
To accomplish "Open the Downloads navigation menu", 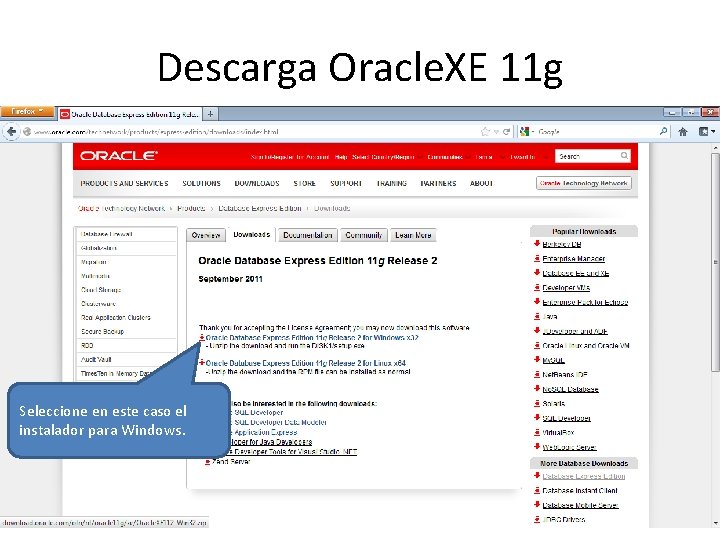I will pos(257,183).
